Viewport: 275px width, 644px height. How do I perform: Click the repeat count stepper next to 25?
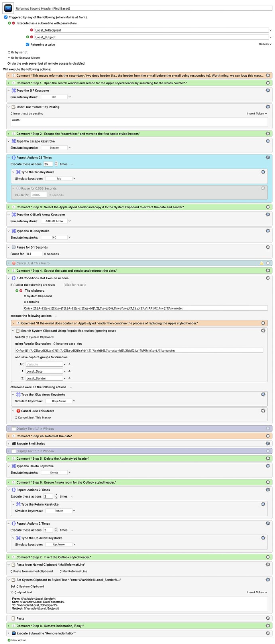pyautogui.click(x=56, y=164)
